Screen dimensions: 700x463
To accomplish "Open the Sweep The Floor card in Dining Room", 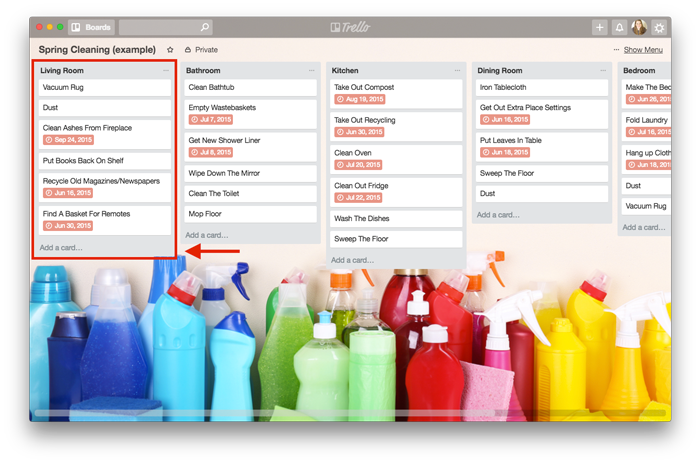I will [x=542, y=173].
